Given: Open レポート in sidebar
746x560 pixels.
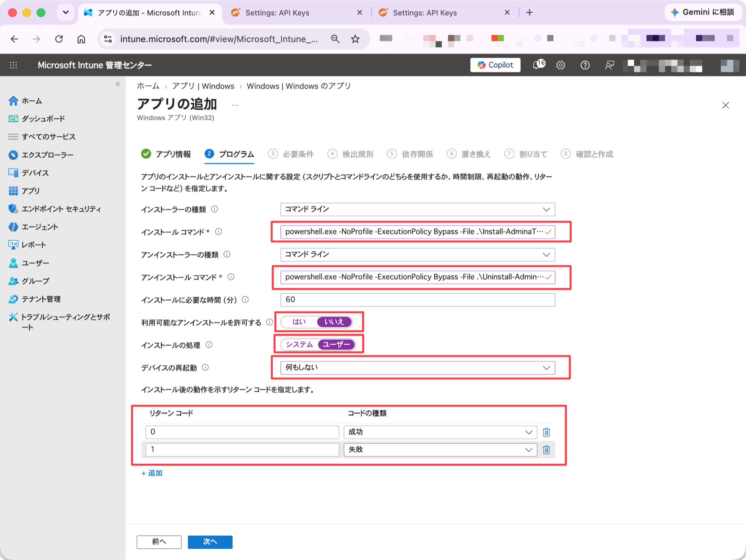Looking at the screenshot, I should click(27, 245).
